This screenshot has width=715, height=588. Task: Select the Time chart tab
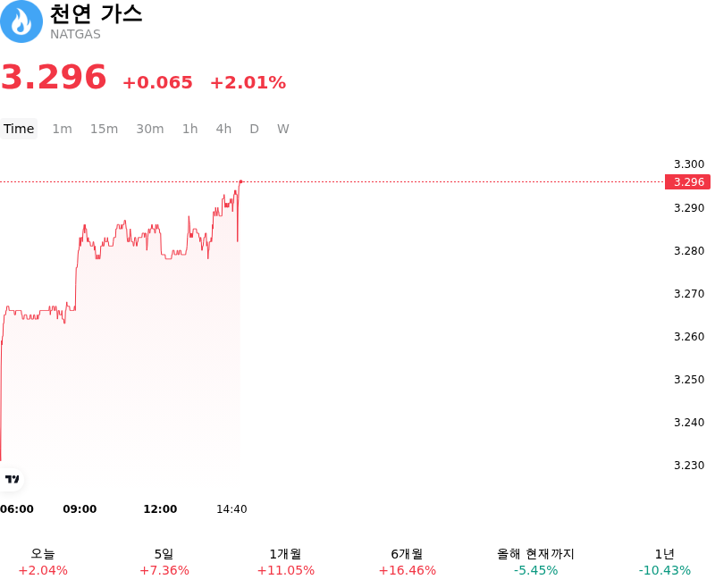pyautogui.click(x=19, y=129)
